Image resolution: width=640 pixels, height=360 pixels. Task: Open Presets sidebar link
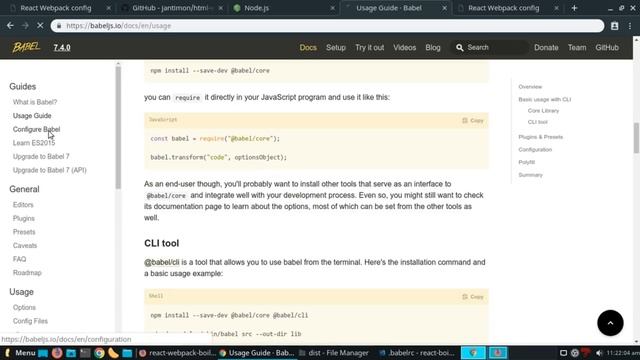pyautogui.click(x=24, y=232)
